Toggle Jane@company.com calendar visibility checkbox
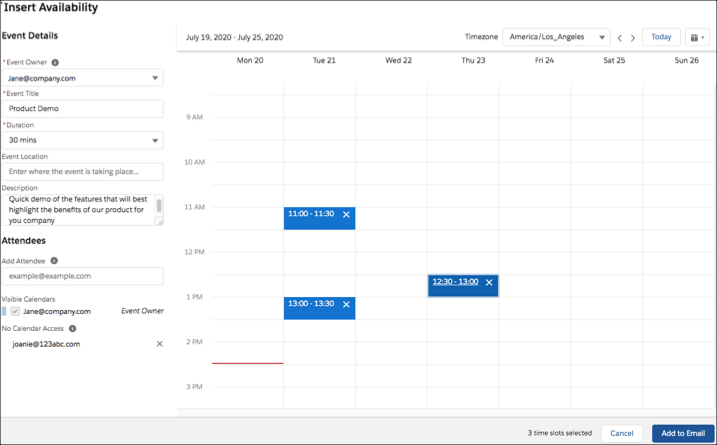This screenshot has height=445, width=717. point(15,311)
